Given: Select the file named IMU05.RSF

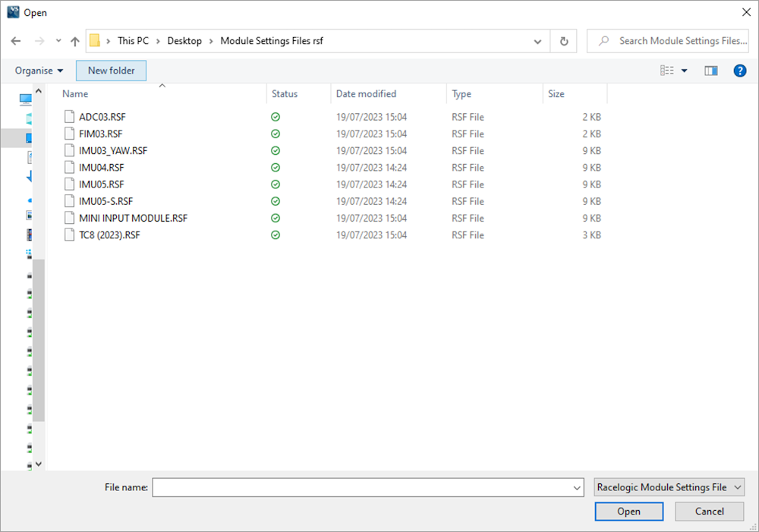Looking at the screenshot, I should (101, 185).
